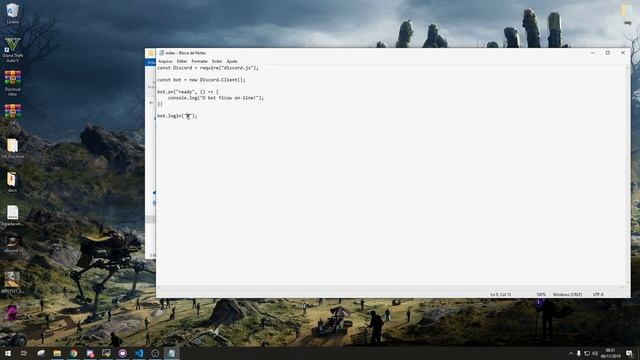
Task: Open the taskbar clock and date
Action: [610, 353]
